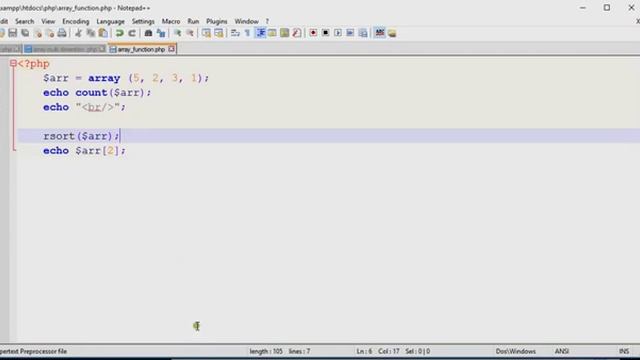Open the Window menu
This screenshot has height=360, width=640.
point(246,21)
